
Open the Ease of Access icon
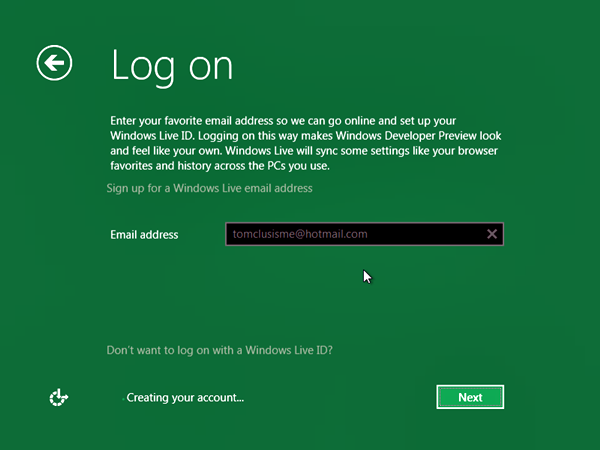(59, 398)
